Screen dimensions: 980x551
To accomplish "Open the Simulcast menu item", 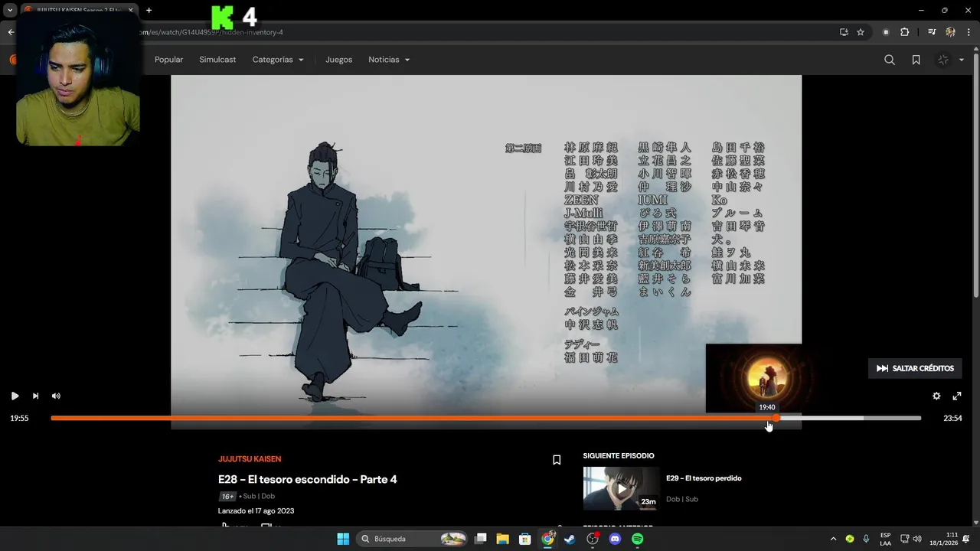I will [x=217, y=60].
